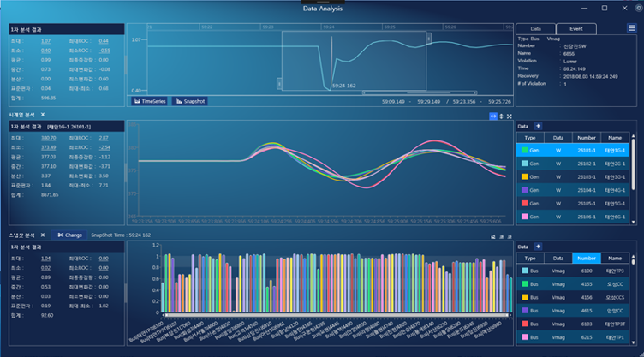
Task: Switch to the Event tab
Action: click(x=575, y=28)
